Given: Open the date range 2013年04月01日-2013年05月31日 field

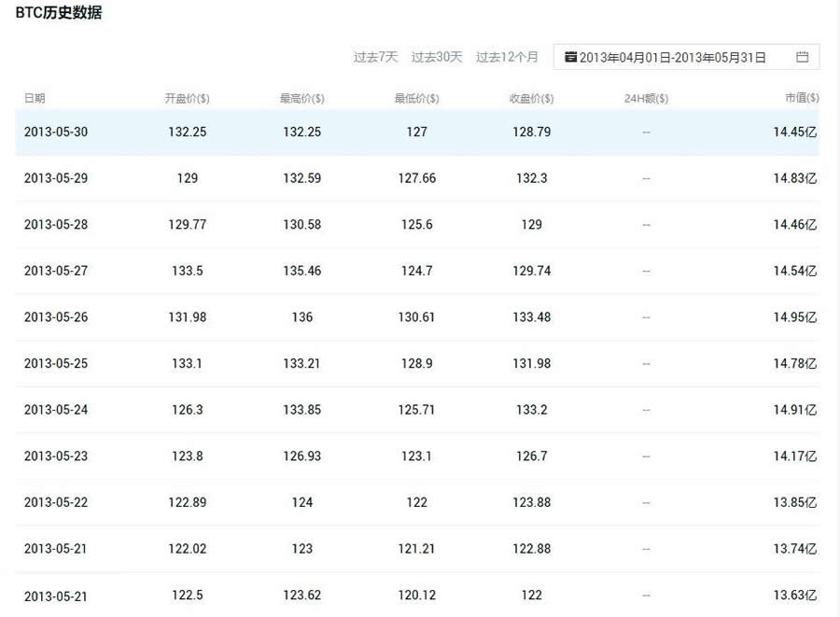Looking at the screenshot, I should [x=686, y=57].
